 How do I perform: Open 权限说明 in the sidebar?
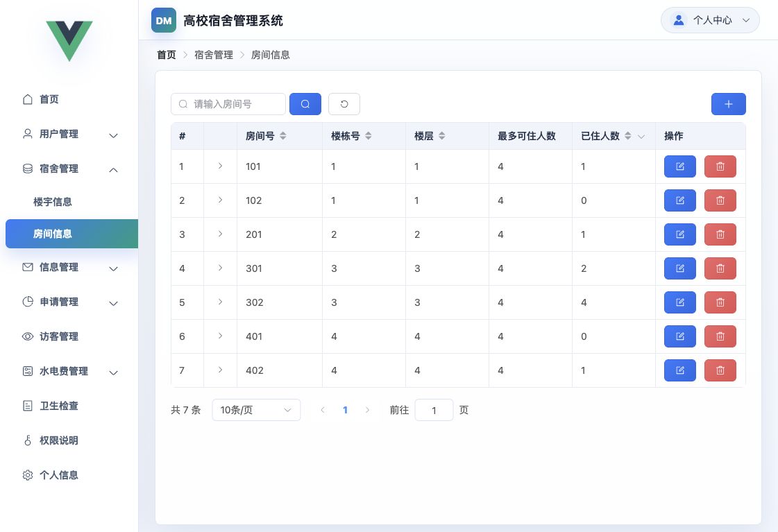69,440
